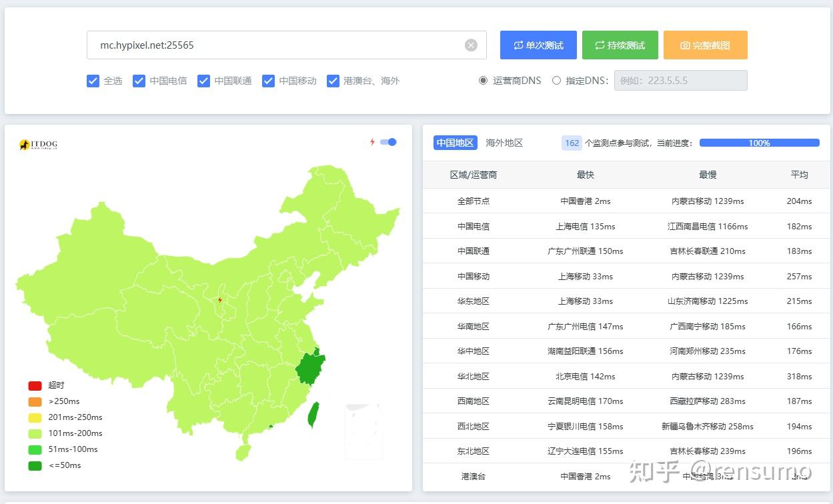The width and height of the screenshot is (833, 504).
Task: Click the 318ms average for 华北地区
Action: pos(799,377)
